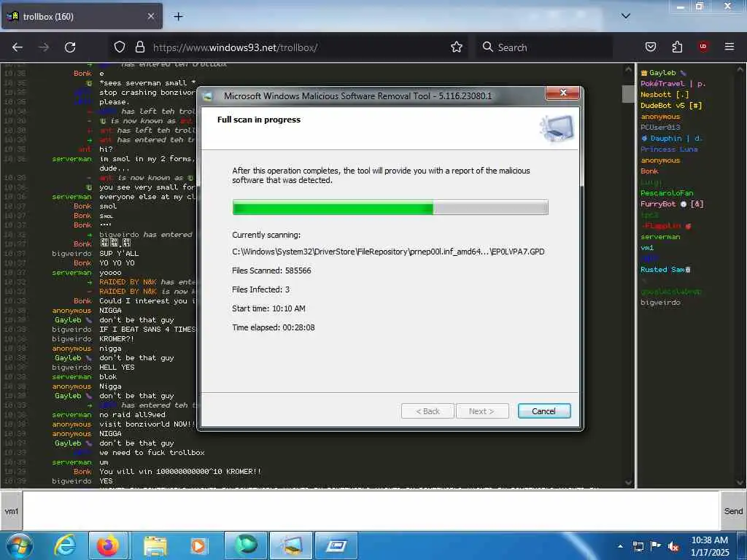
Task: Close the Malicious Software Removal Tool dialog
Action: (562, 93)
